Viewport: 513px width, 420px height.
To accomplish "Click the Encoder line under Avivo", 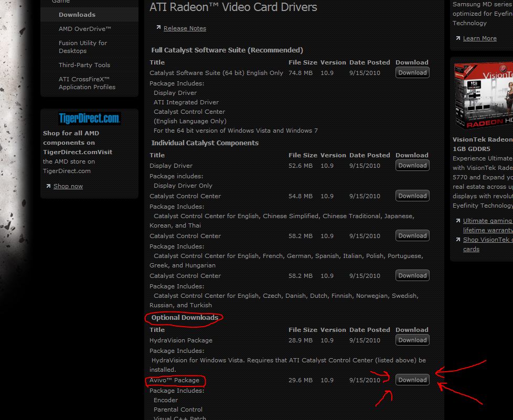I will point(166,401).
